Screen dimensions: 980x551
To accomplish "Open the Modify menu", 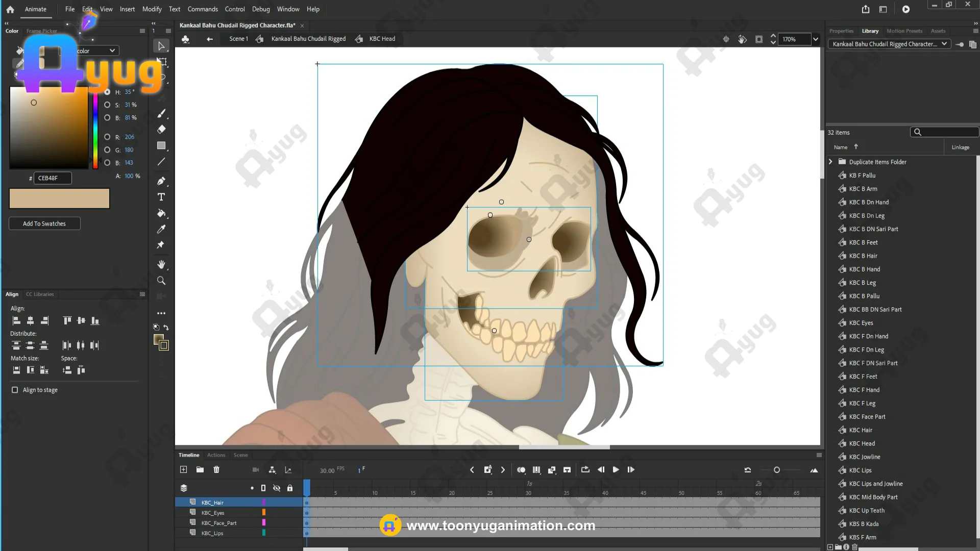I will pos(152,9).
